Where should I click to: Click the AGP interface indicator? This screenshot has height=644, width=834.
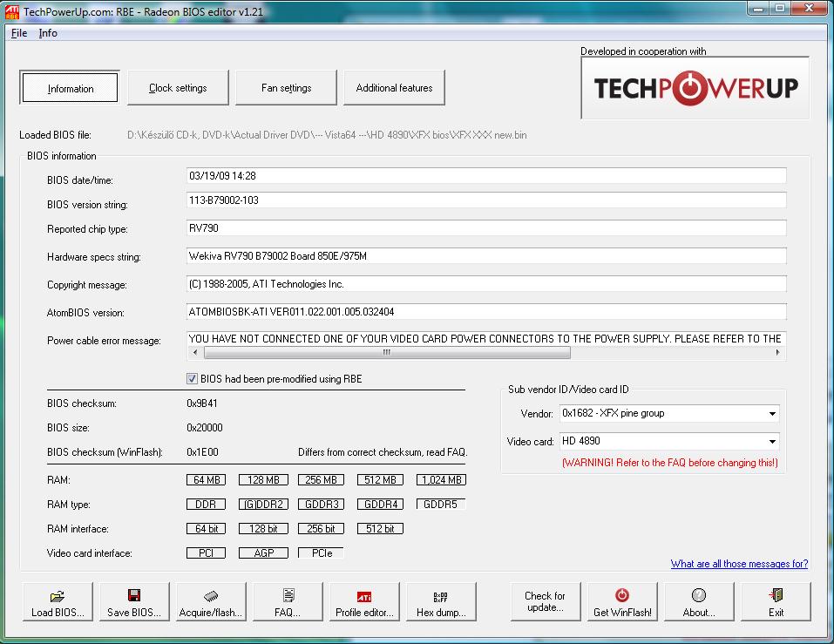point(263,553)
